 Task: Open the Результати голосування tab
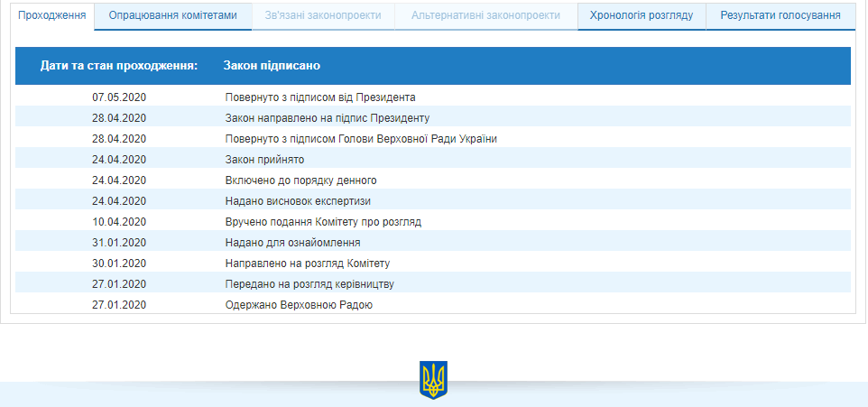coord(780,15)
